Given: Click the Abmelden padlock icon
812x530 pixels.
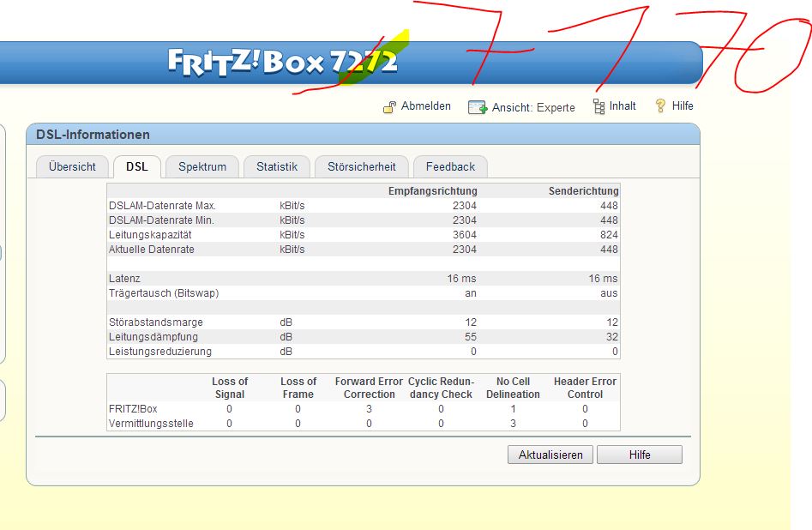Looking at the screenshot, I should [x=389, y=106].
